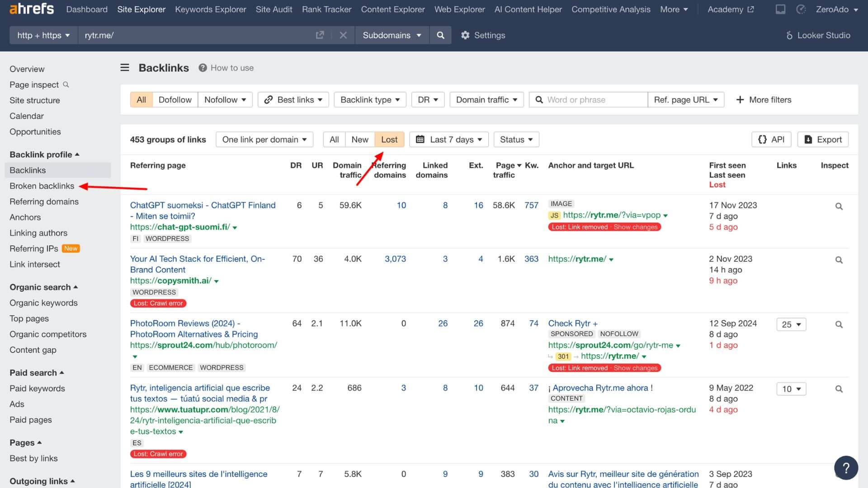Click the search magnifier button

point(440,35)
